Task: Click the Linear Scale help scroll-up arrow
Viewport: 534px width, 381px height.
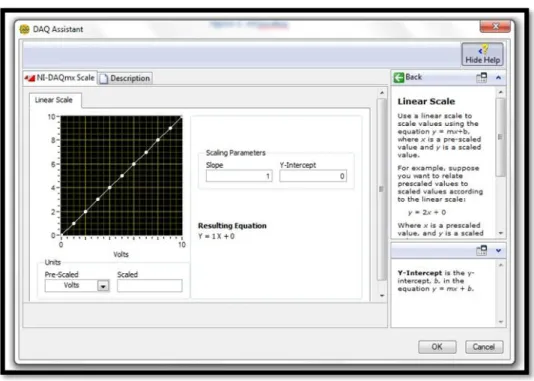Action: pyautogui.click(x=500, y=92)
